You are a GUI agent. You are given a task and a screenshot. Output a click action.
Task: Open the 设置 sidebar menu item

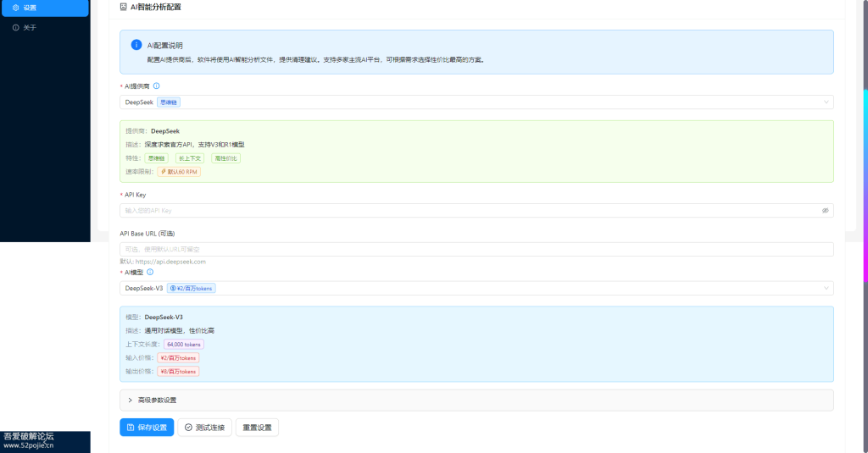30,8
